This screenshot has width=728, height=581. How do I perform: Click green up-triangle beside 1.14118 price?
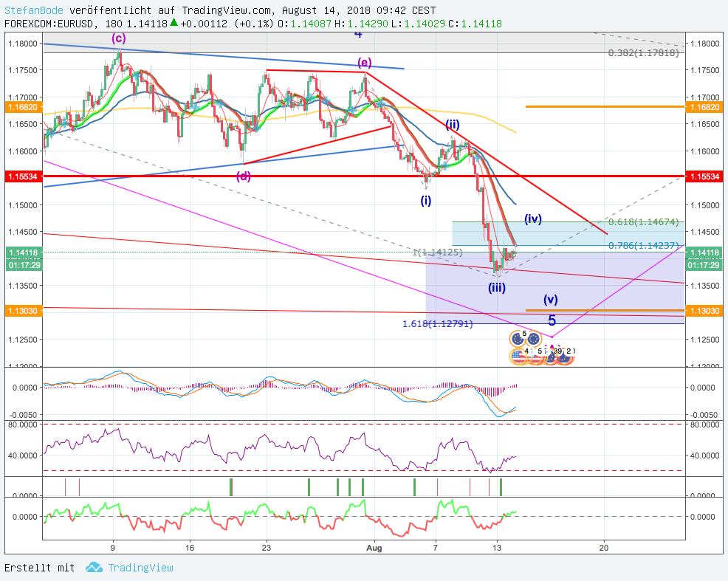click(174, 22)
